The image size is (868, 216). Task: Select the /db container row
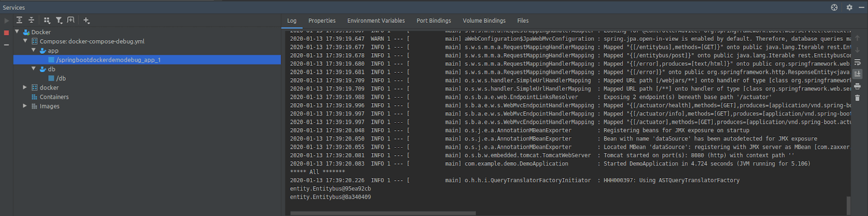pos(147,78)
